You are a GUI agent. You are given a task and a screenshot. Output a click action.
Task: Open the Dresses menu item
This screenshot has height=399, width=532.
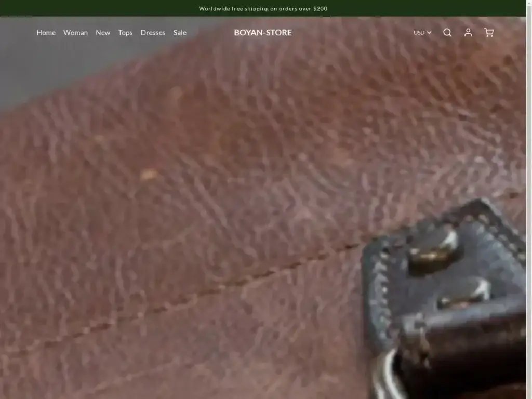click(x=153, y=33)
